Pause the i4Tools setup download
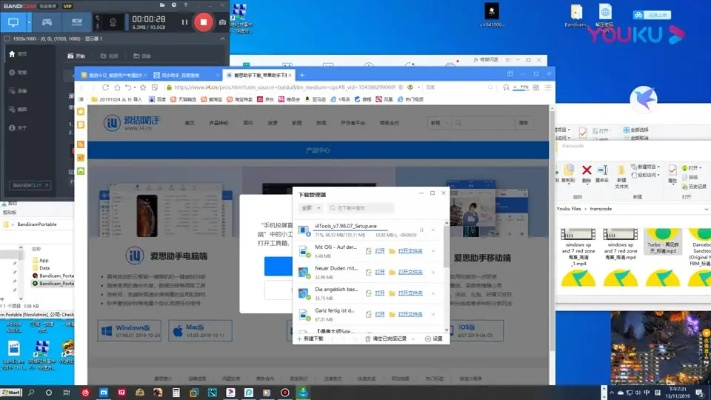Screen dimensions: 711x400 (422, 230)
